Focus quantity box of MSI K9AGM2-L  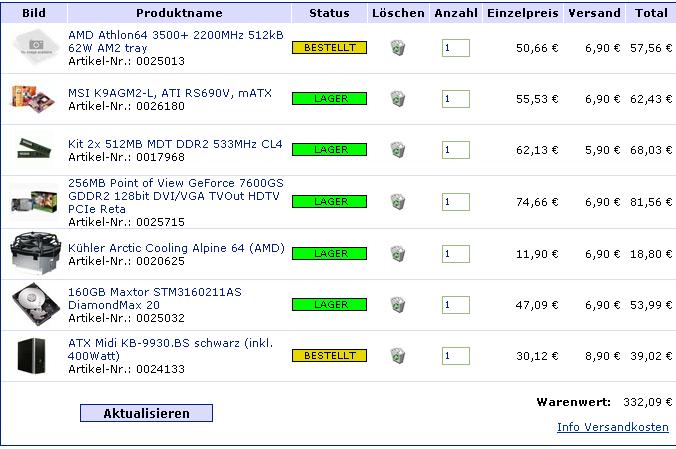click(x=456, y=99)
